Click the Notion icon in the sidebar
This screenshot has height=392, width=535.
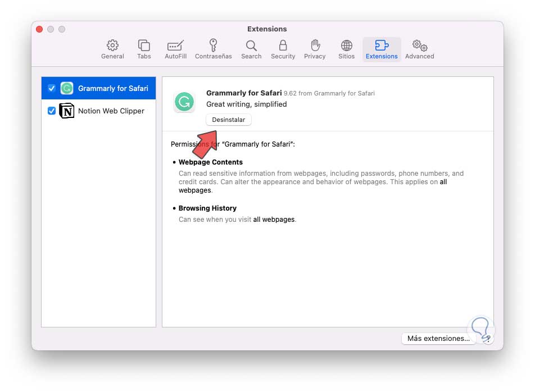[x=66, y=111]
